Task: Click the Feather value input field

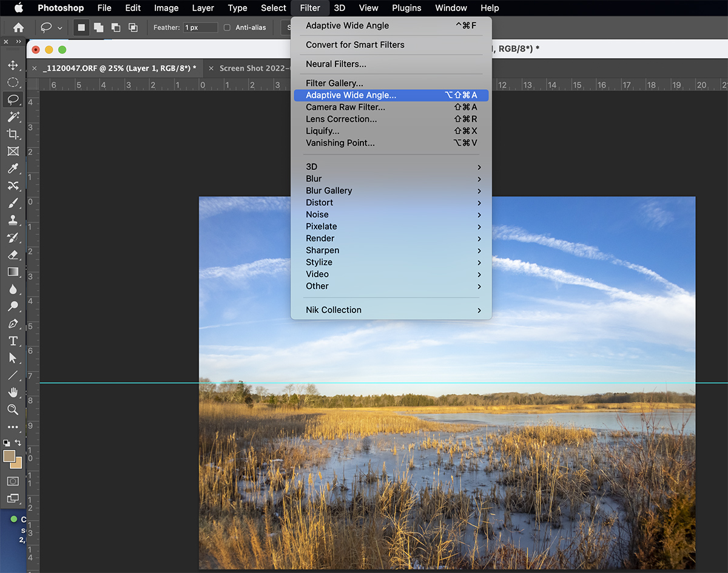Action: coord(200,27)
